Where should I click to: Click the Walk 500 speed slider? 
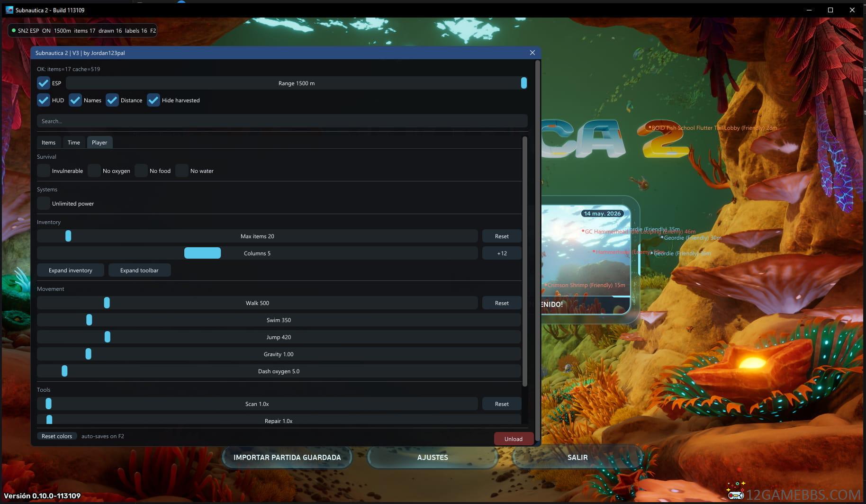[257, 303]
